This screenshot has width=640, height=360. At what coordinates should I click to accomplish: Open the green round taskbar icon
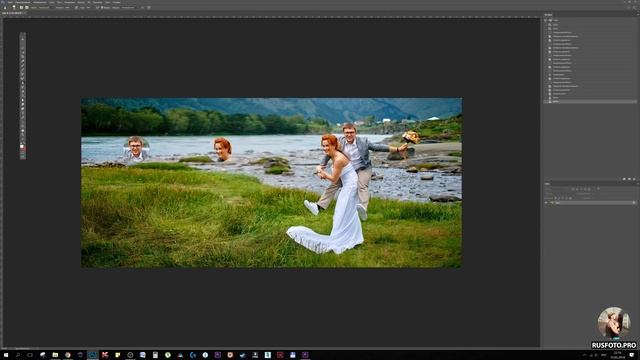coord(168,355)
